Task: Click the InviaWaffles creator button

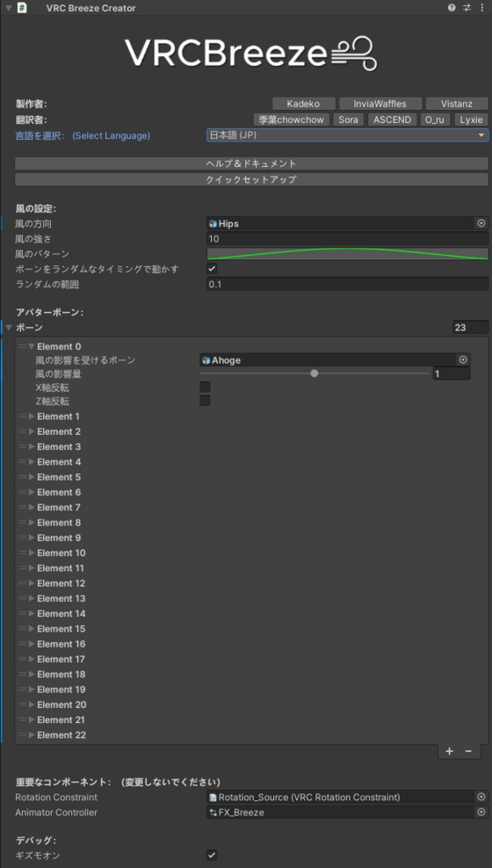Action: [x=380, y=103]
